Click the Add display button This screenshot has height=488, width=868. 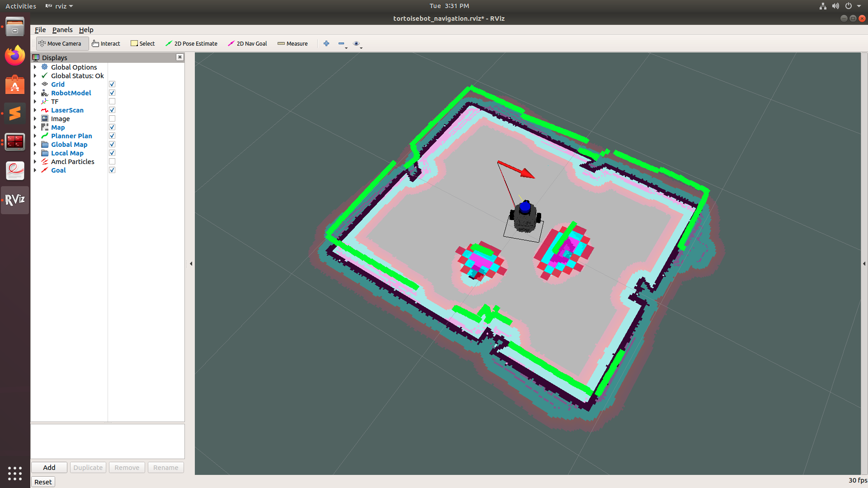pos(49,467)
